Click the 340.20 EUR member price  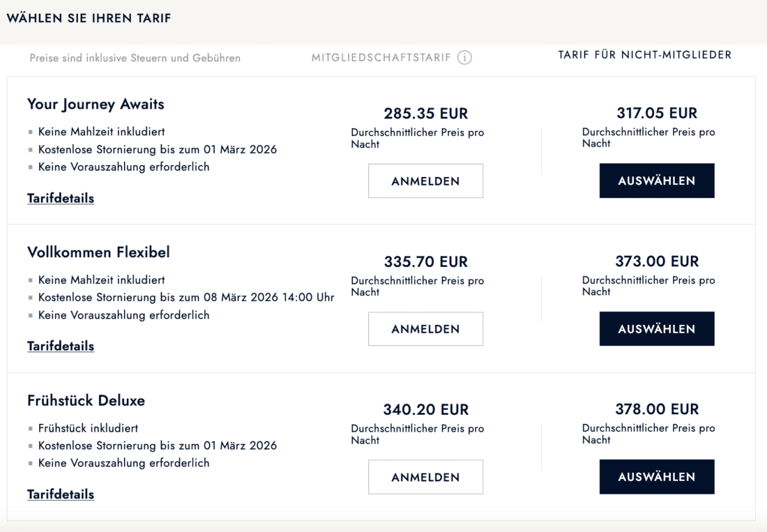tap(425, 410)
